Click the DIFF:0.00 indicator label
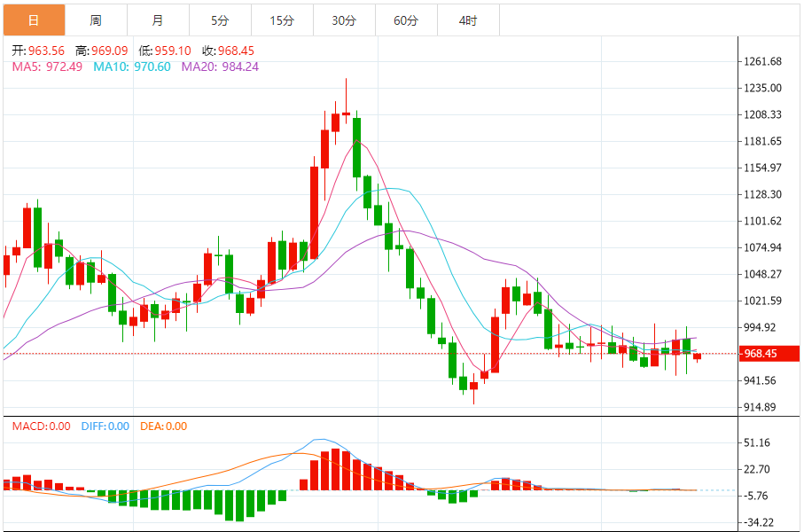The width and height of the screenshot is (804, 532). point(105,426)
